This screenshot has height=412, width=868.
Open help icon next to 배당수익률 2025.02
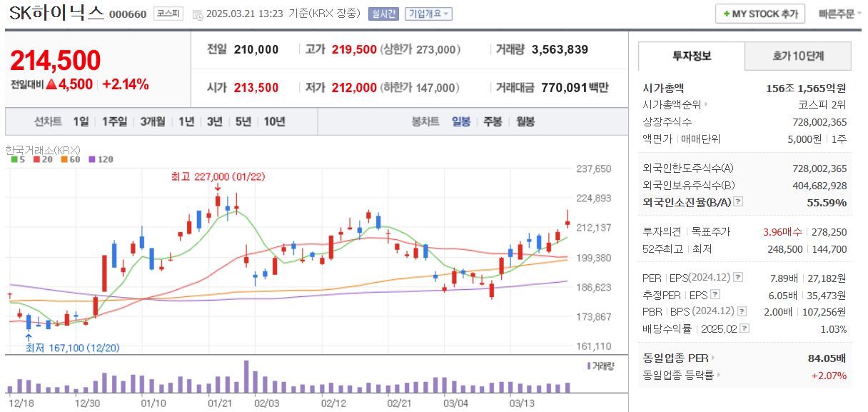(x=745, y=328)
